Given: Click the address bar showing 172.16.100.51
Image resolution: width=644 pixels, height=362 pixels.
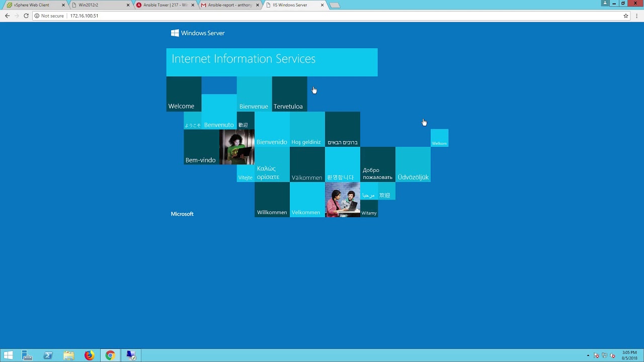Looking at the screenshot, I should (332, 16).
